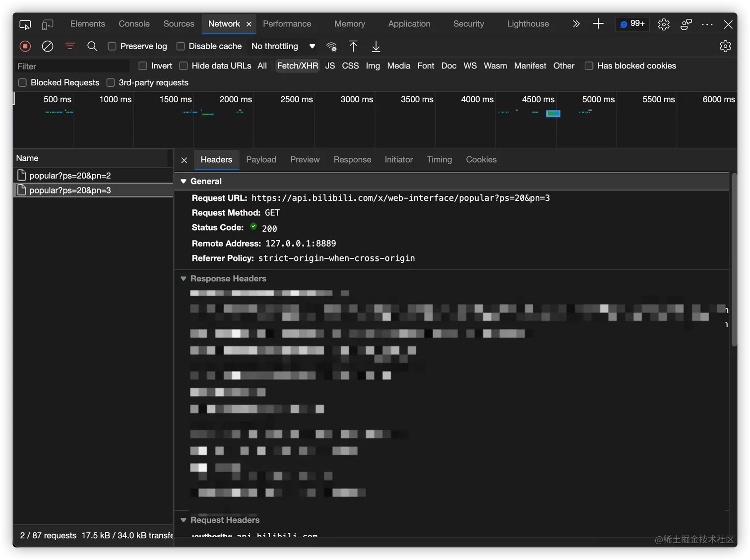Switch to the Console tab
The height and width of the screenshot is (560, 750).
click(x=134, y=24)
